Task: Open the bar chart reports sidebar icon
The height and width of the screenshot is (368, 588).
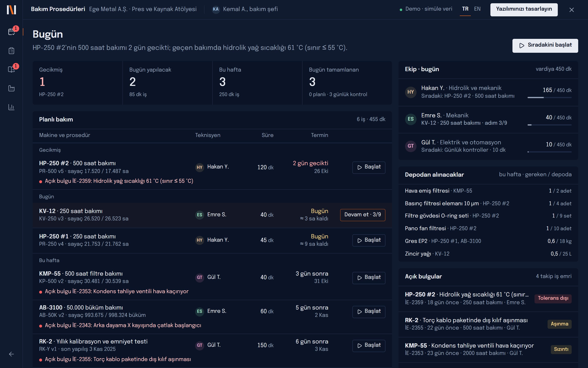Action: click(x=11, y=107)
